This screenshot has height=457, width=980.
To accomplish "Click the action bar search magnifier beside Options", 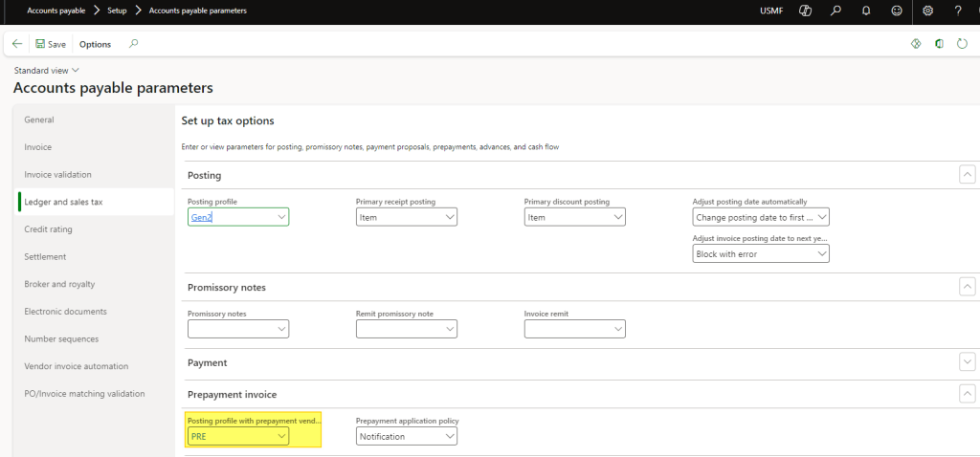I will point(133,44).
